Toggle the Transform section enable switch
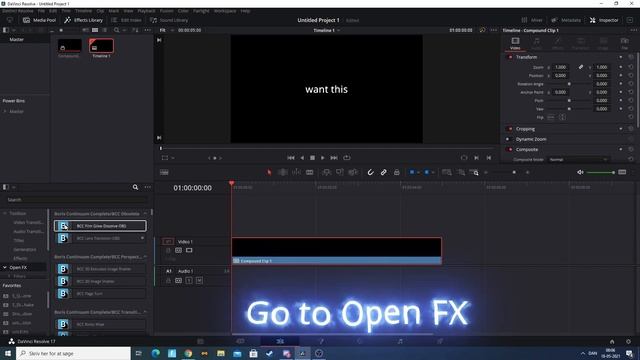 [510, 57]
